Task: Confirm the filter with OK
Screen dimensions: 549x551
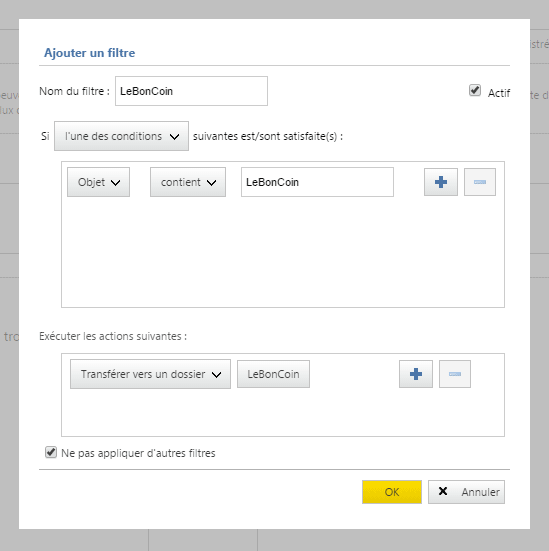Action: 392,492
